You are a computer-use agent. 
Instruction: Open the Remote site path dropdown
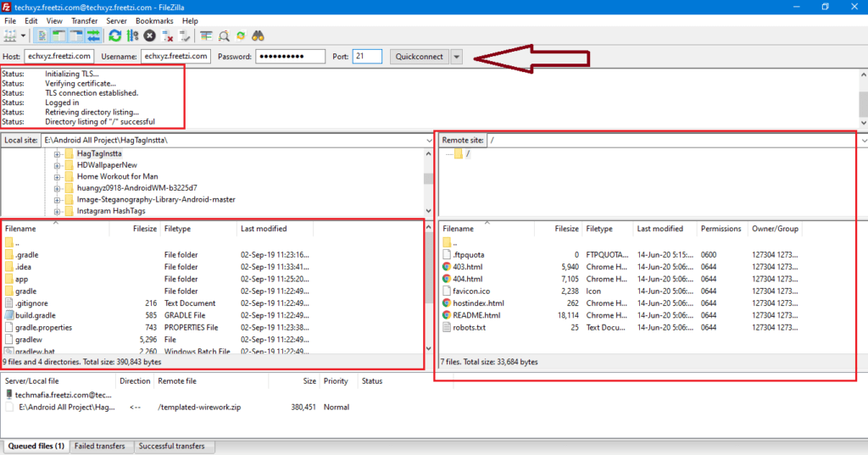pyautogui.click(x=864, y=141)
